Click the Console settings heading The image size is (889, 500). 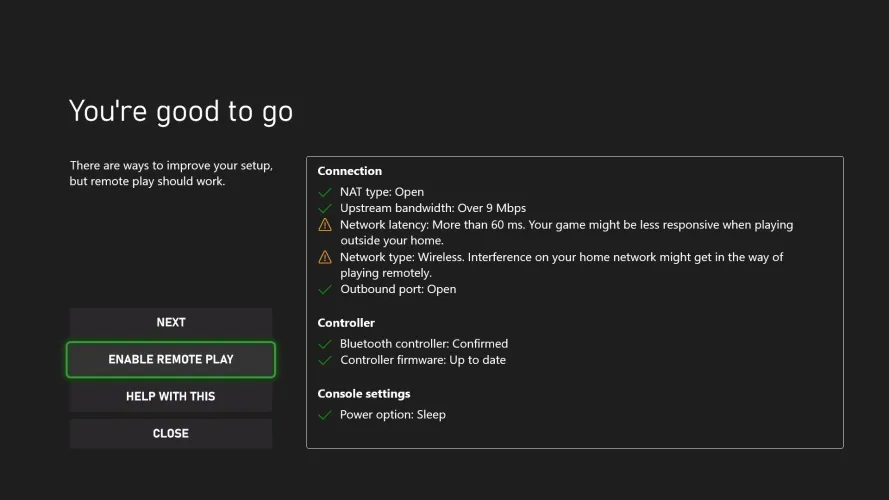coord(364,394)
